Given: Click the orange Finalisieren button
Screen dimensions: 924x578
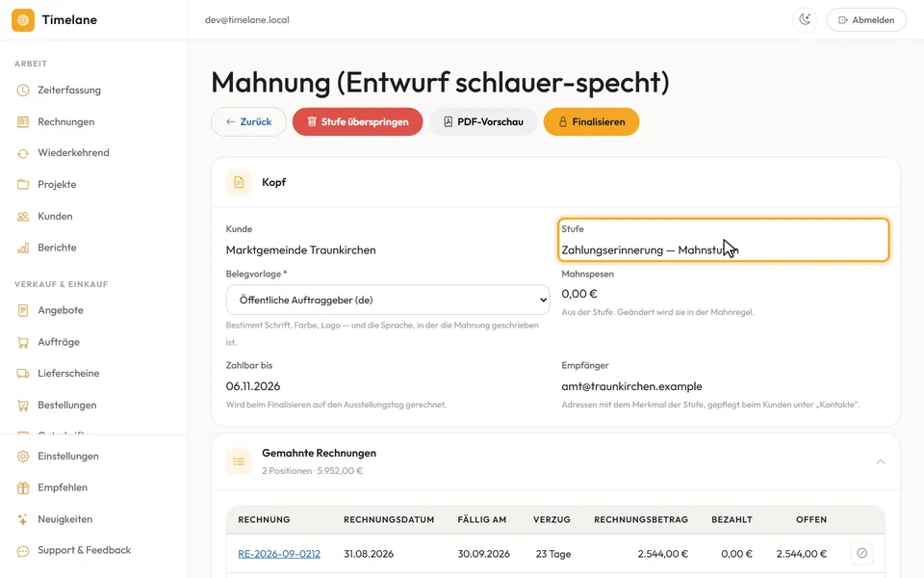Looking at the screenshot, I should point(591,122).
